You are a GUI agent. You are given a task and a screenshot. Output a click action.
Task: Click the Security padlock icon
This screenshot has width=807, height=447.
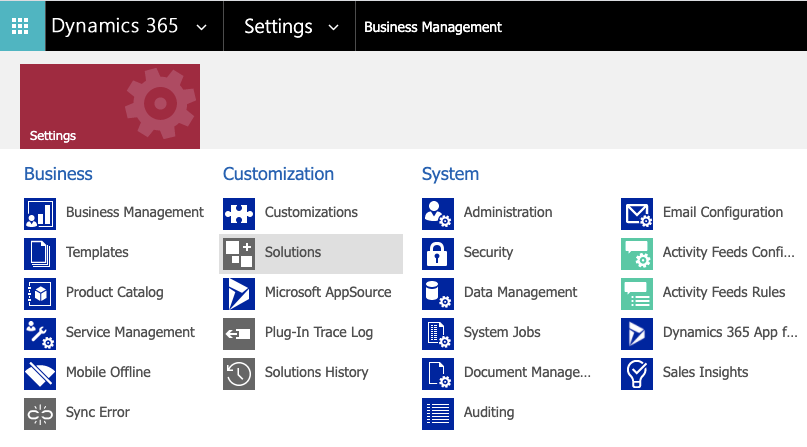(438, 254)
